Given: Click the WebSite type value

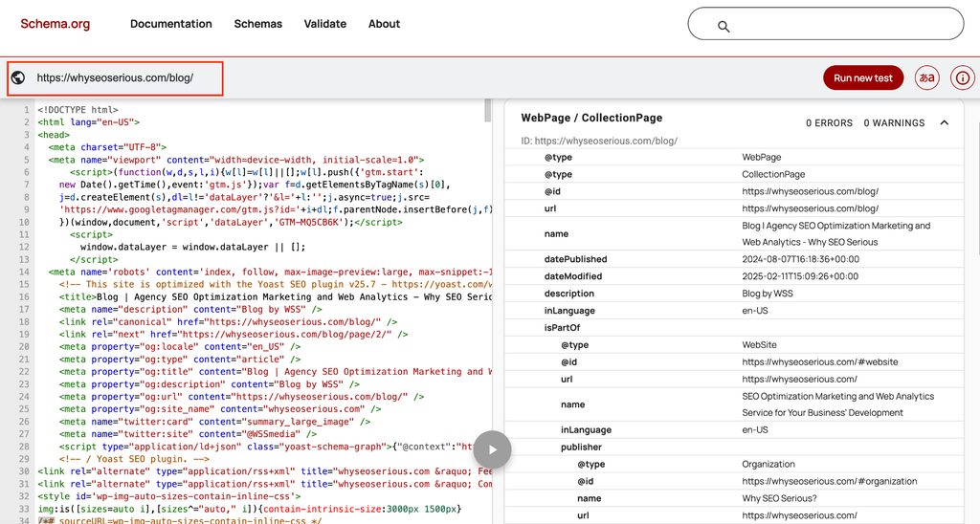Looking at the screenshot, I should click(x=759, y=345).
